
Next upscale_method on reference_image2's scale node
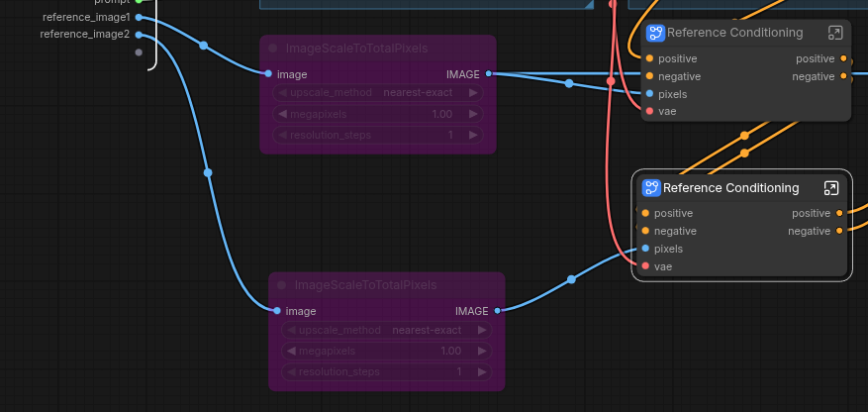(x=482, y=330)
